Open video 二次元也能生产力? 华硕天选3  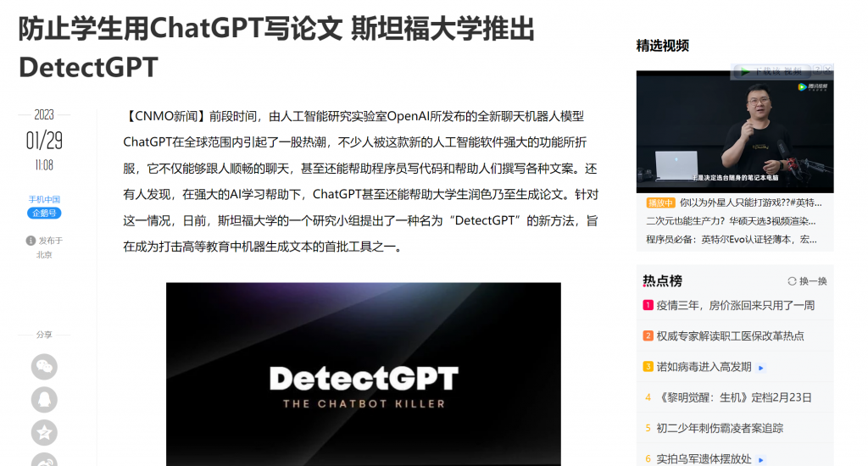[x=731, y=221]
